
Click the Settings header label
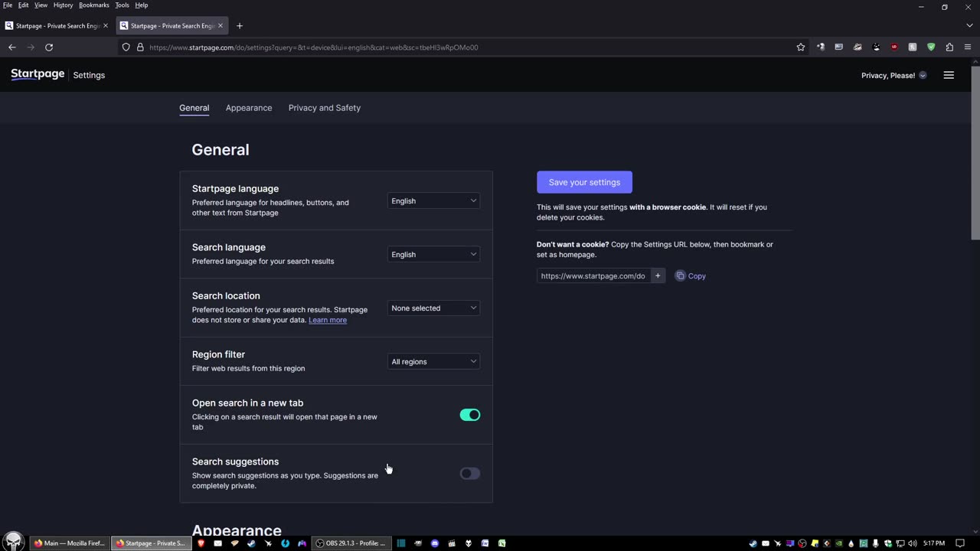tap(89, 75)
